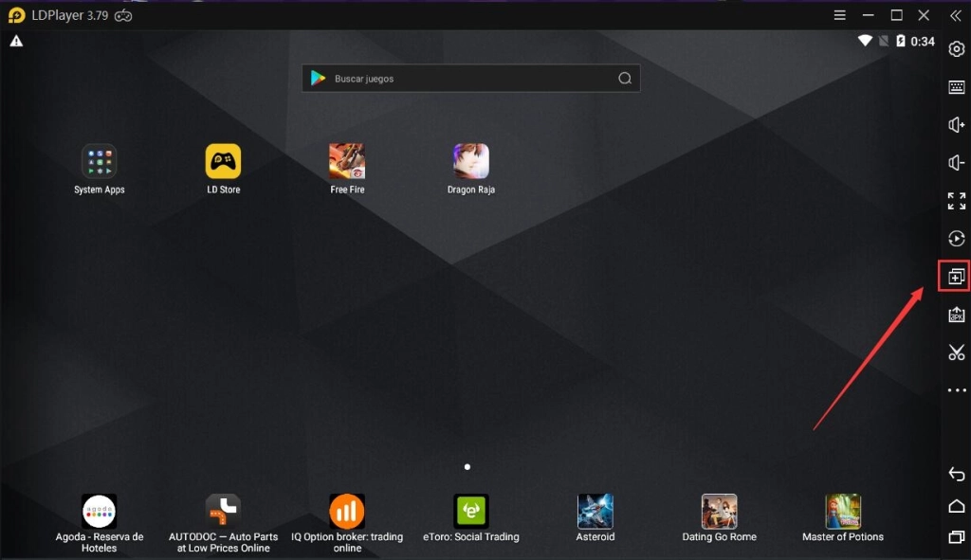Open the operation recorder in sidebar
Screen dimensions: 971x560
957,239
